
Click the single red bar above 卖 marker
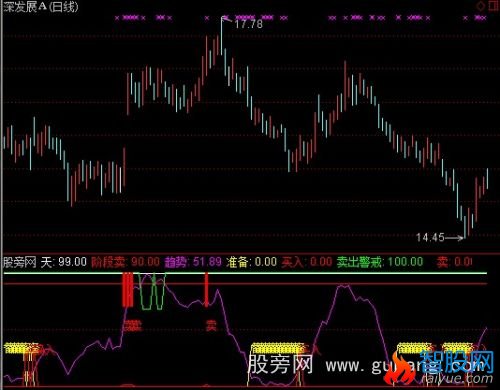(x=206, y=289)
